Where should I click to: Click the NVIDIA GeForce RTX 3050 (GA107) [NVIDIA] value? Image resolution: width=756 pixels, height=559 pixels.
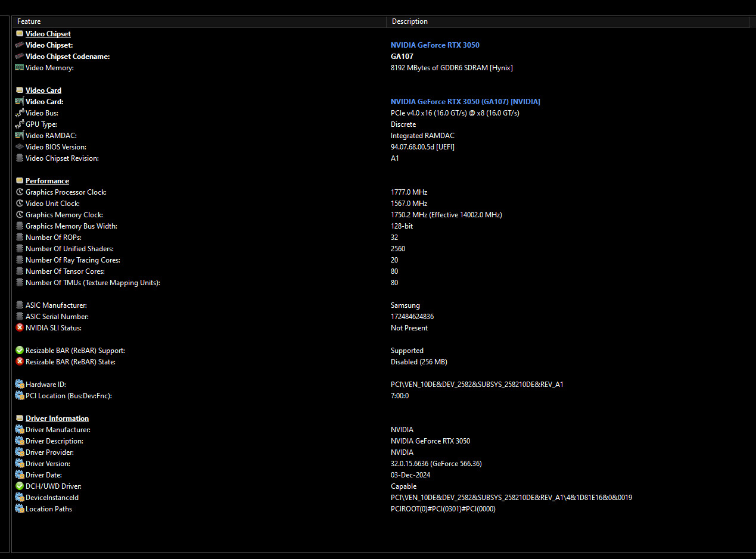pos(465,102)
